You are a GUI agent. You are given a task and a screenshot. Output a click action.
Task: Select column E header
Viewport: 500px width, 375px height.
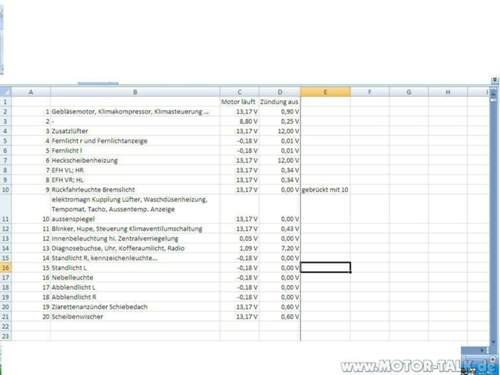[325, 92]
